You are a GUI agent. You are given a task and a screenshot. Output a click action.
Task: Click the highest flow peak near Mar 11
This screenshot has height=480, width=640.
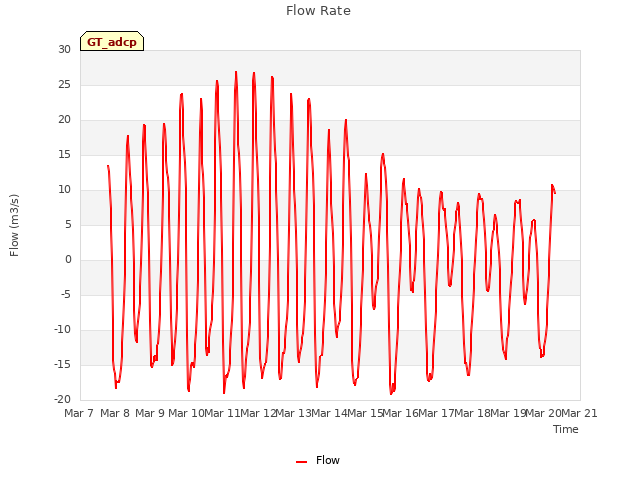click(x=236, y=72)
